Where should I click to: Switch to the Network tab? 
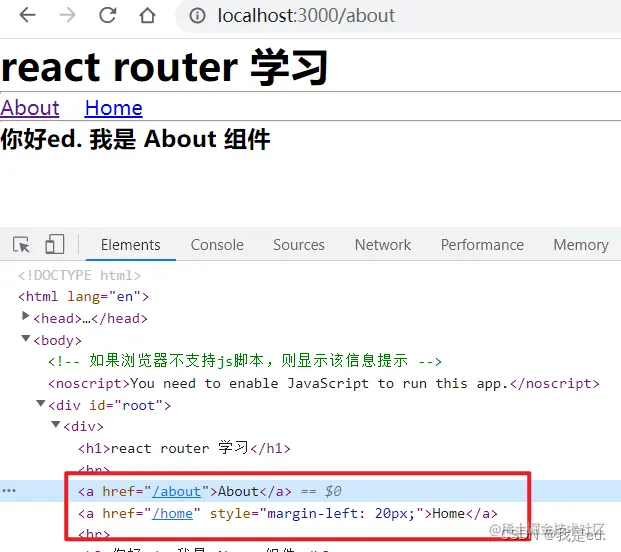(383, 245)
